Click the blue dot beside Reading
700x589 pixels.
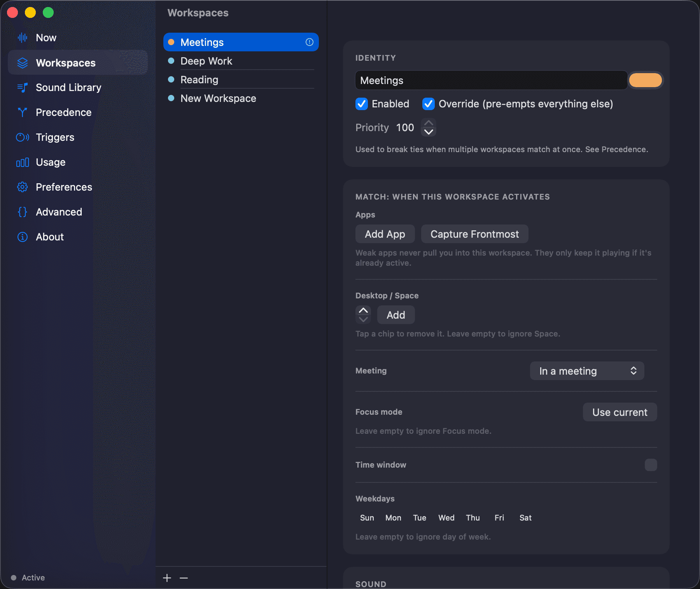coord(171,79)
